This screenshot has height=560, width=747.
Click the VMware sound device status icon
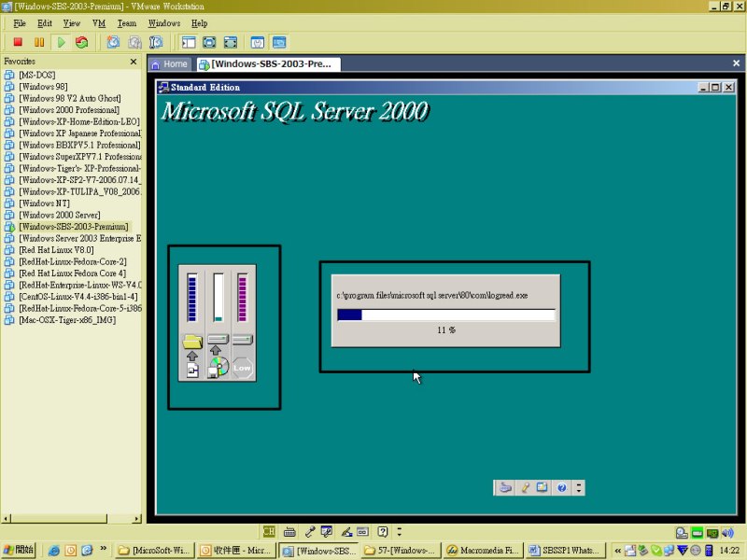[x=727, y=533]
